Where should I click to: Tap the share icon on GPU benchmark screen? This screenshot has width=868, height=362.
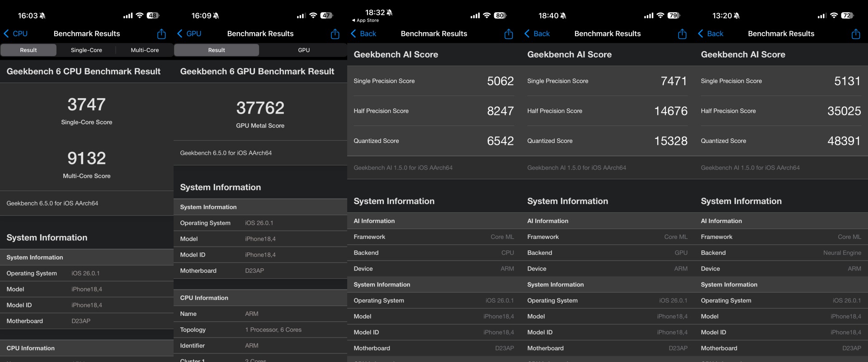[335, 34]
